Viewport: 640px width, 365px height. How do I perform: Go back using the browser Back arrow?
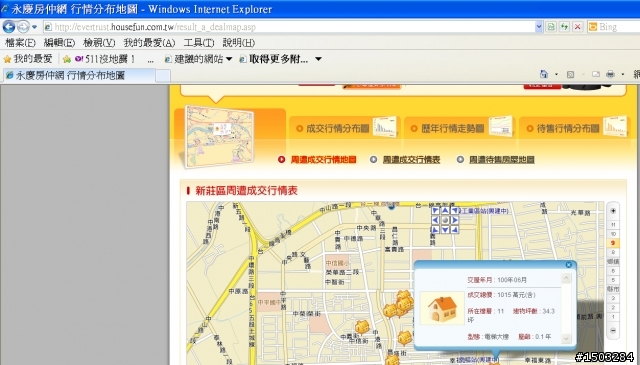click(x=9, y=27)
